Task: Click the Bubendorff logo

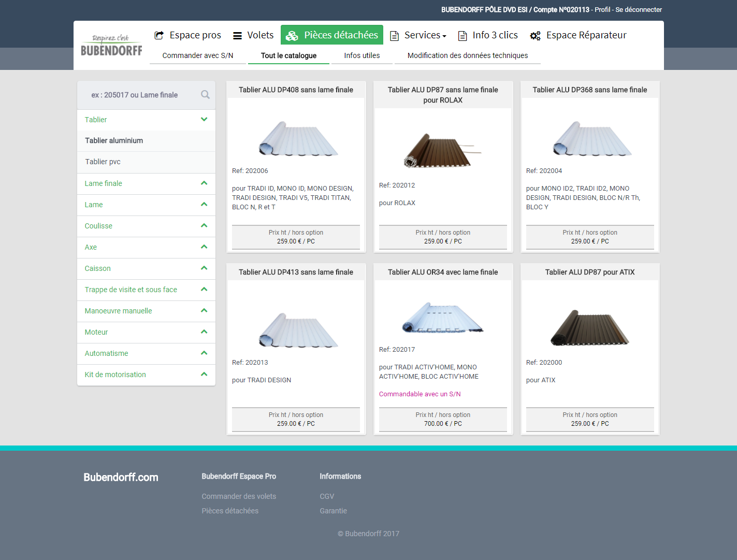Action: [x=111, y=46]
